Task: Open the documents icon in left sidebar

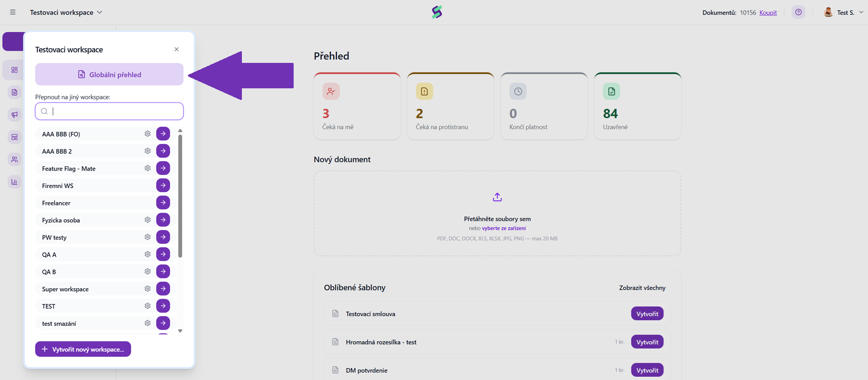Action: (14, 92)
